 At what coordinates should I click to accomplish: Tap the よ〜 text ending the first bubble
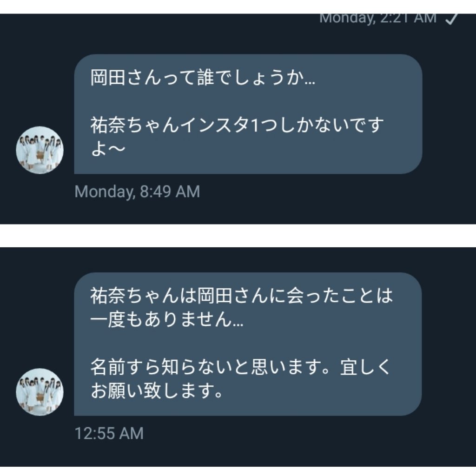pos(108,149)
